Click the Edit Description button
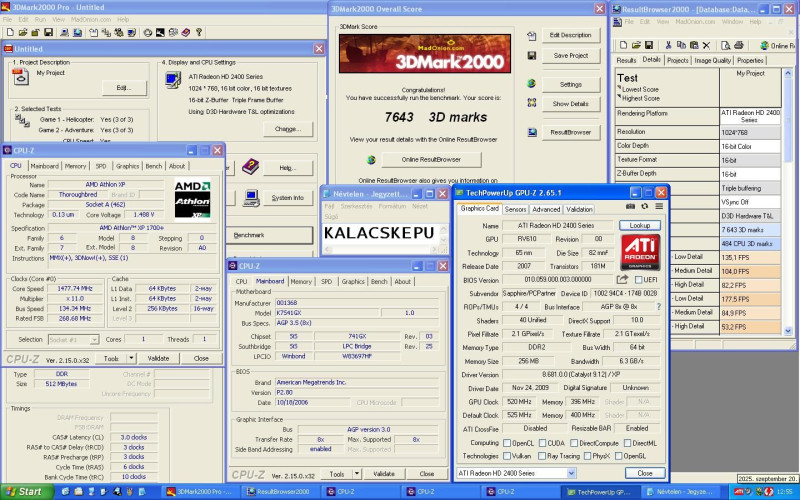 point(570,35)
